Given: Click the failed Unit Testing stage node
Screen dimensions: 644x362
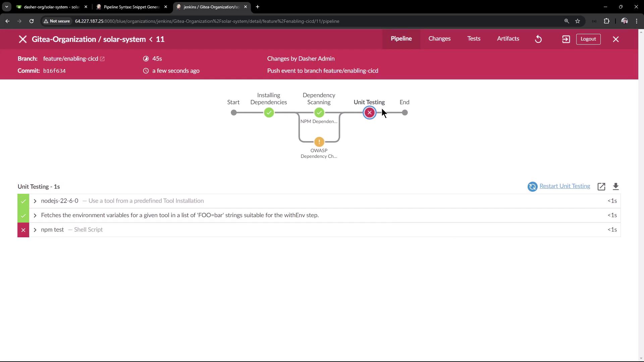Looking at the screenshot, I should point(370,113).
